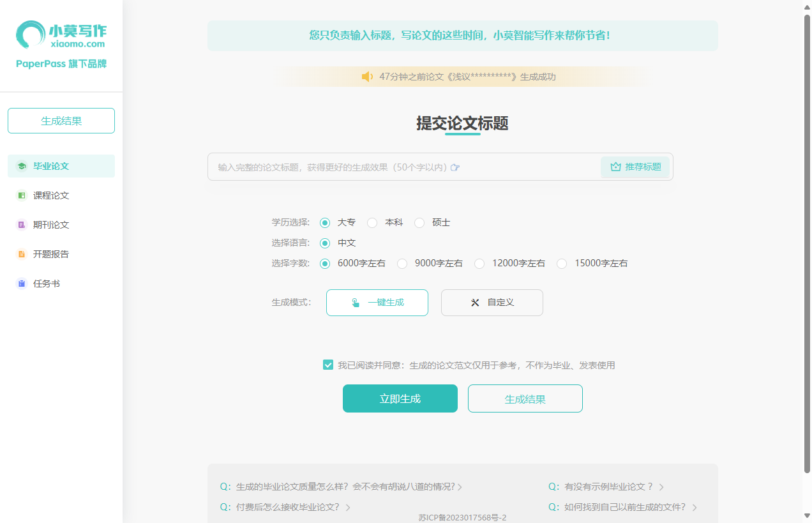Click the speaker icon in the announcement bar
Viewport: 812px width, 523px height.
(x=367, y=76)
